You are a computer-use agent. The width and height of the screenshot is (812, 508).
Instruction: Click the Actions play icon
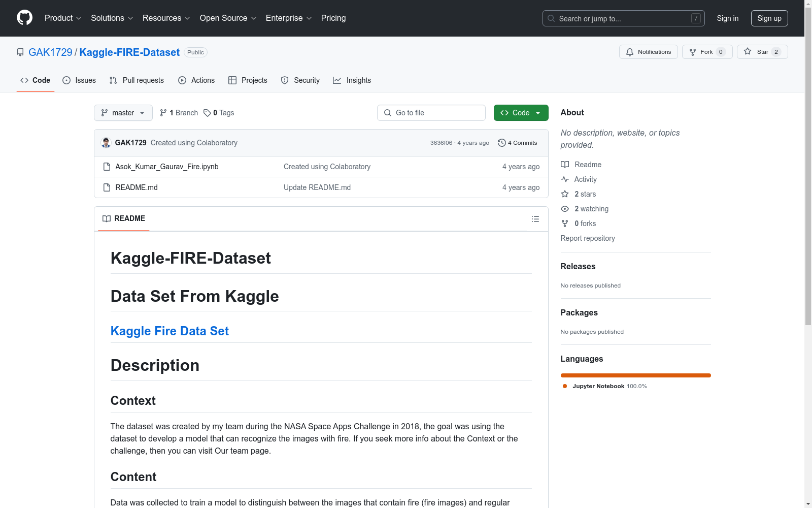tap(182, 80)
